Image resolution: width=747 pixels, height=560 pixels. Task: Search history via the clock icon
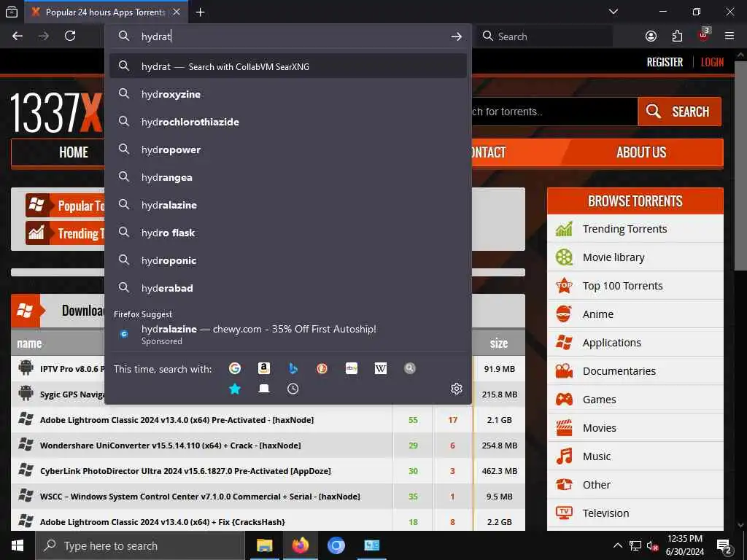coord(293,389)
